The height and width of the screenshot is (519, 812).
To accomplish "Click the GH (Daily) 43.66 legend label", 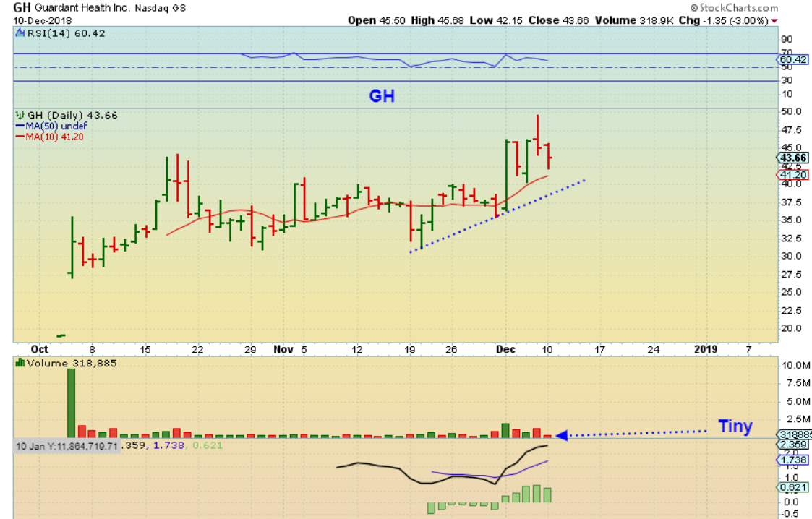I will coord(72,115).
